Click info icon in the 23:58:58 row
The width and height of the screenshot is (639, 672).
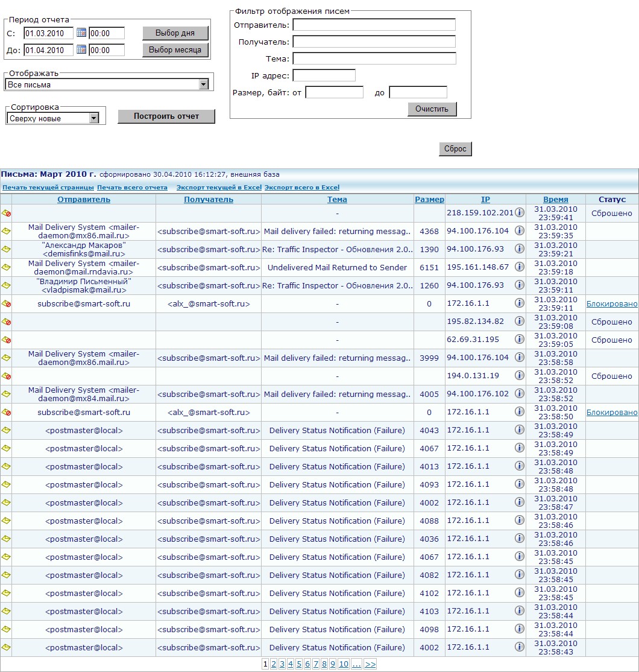point(520,357)
